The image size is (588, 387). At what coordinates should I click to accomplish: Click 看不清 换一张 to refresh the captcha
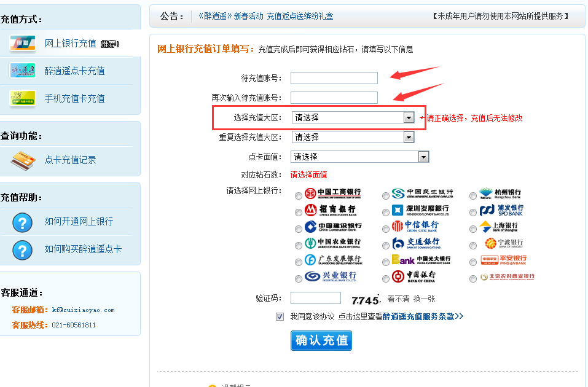click(412, 299)
